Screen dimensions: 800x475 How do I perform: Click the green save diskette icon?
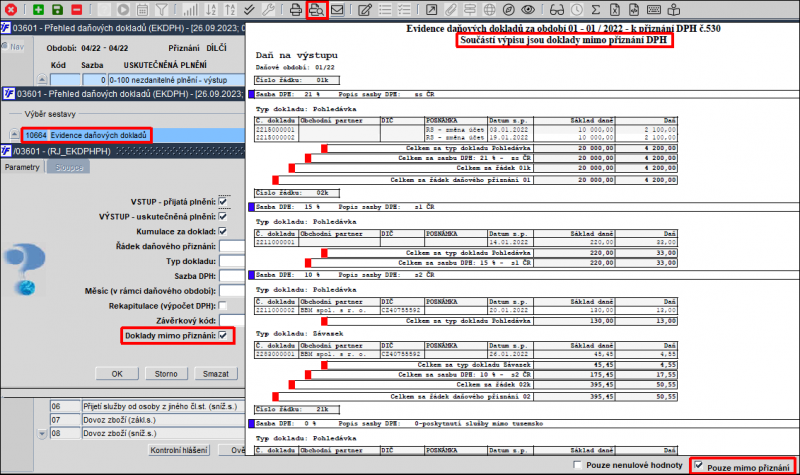(x=57, y=9)
